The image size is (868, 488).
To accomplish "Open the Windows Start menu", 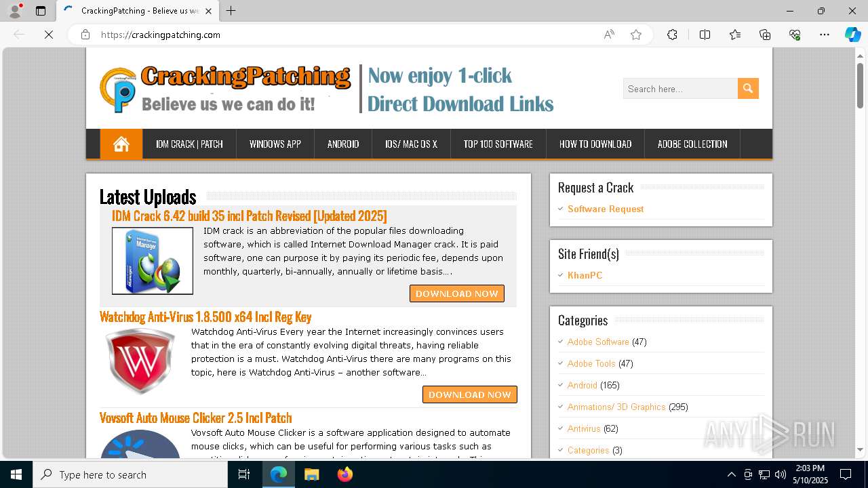I will pyautogui.click(x=16, y=474).
